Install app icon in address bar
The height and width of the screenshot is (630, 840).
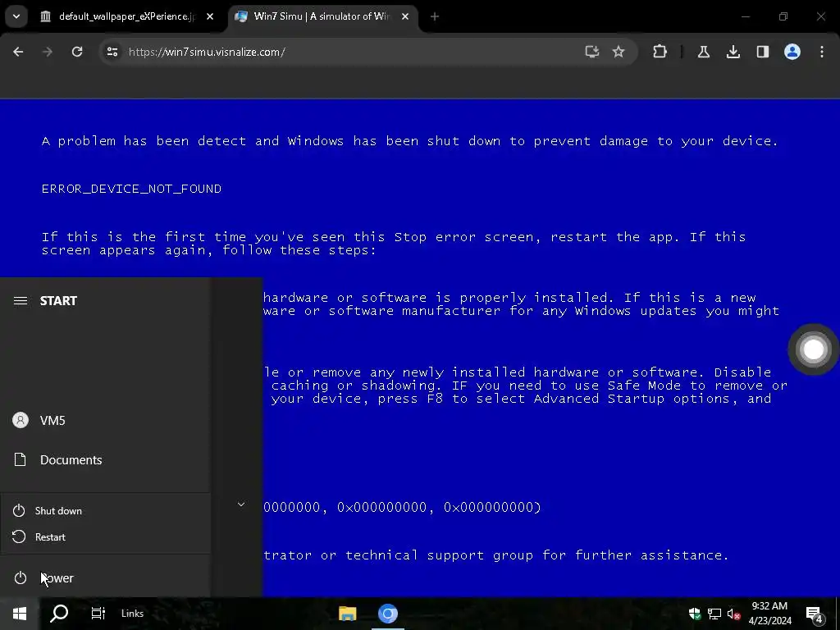[x=592, y=52]
